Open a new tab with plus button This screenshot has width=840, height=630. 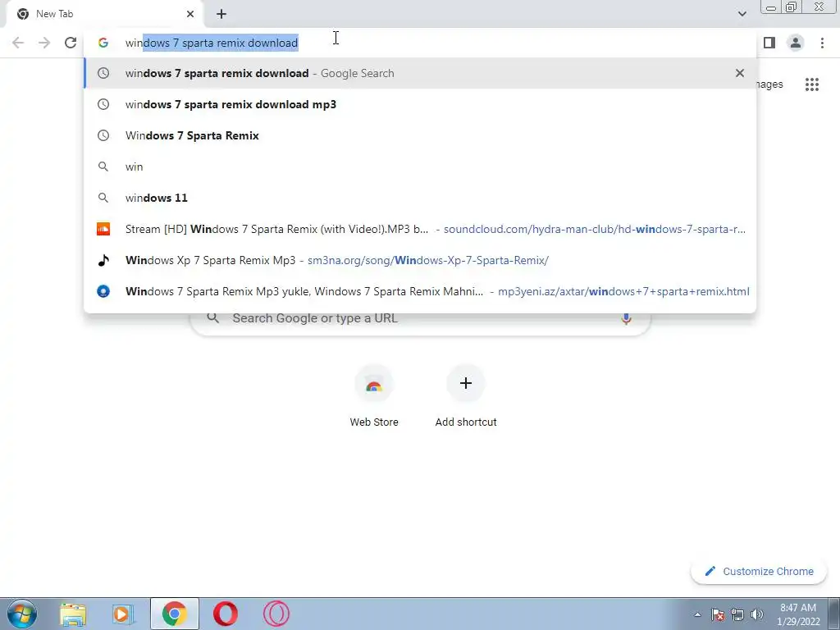coord(221,14)
